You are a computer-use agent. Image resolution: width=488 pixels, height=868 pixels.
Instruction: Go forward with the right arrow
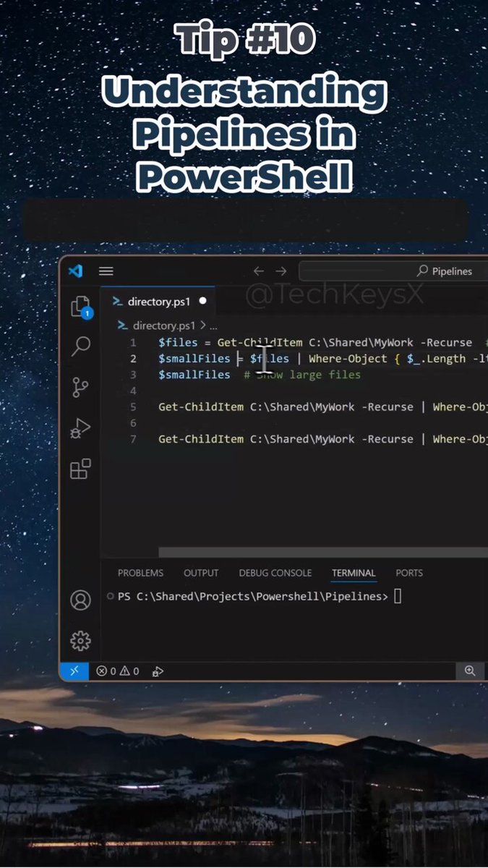[281, 271]
